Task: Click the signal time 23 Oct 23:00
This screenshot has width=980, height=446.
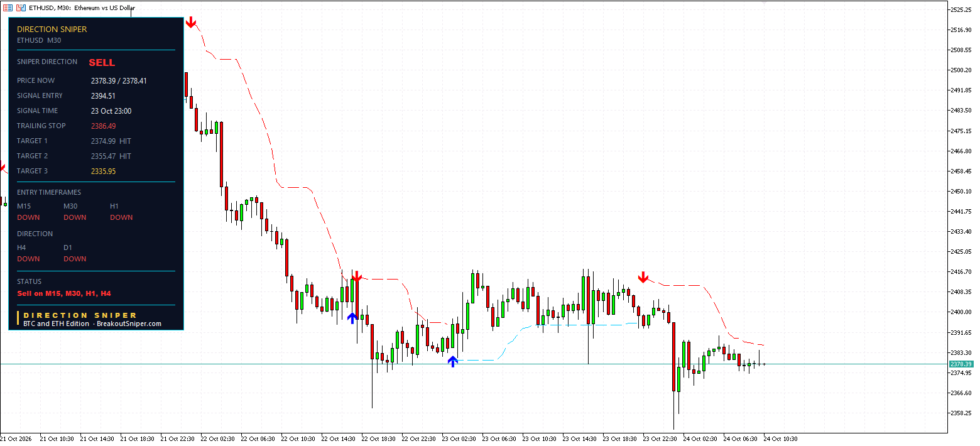Action: click(x=111, y=111)
